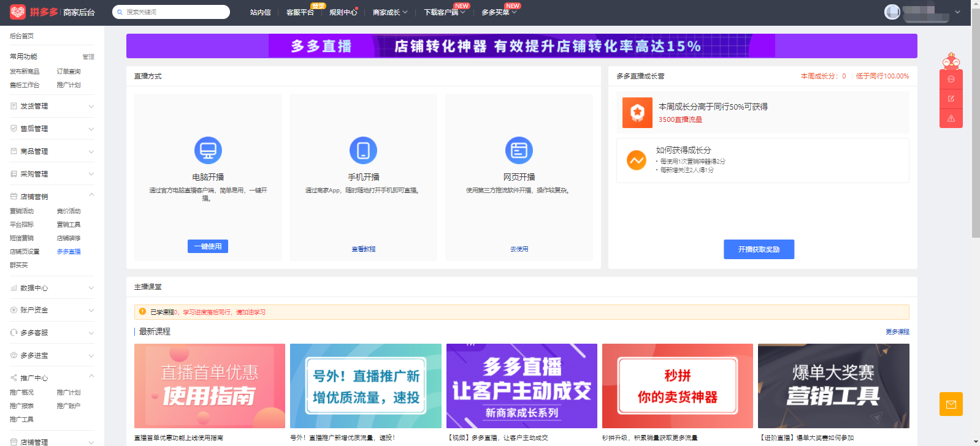Image resolution: width=980 pixels, height=446 pixels.
Task: Open 规则中心 in top navigation
Action: [x=343, y=12]
